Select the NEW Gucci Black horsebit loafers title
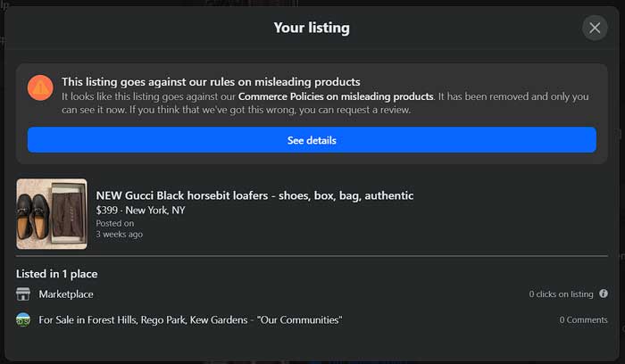The width and height of the screenshot is (625, 364). pos(254,195)
